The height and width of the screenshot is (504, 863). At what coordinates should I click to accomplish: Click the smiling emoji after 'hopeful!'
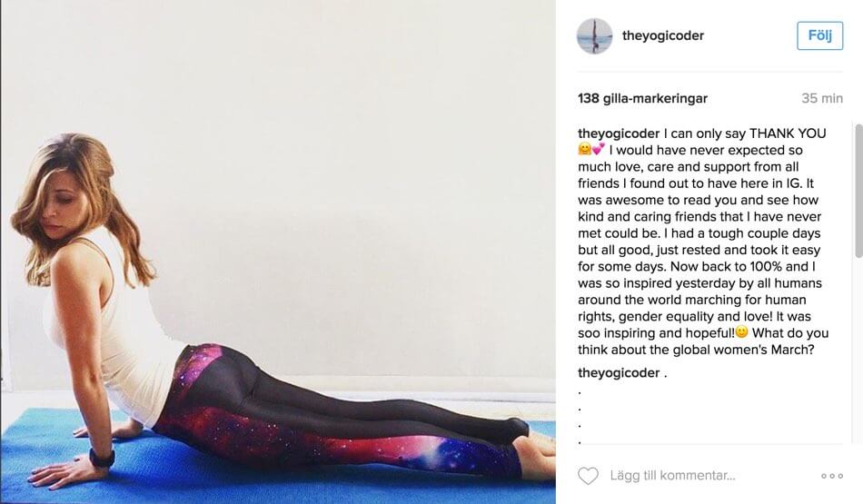tap(742, 331)
